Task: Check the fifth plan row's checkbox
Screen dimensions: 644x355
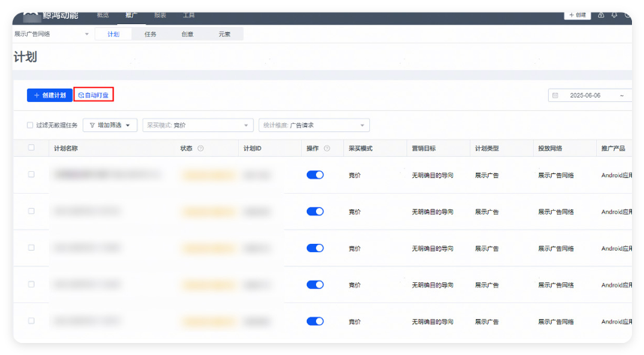Action: pos(32,320)
